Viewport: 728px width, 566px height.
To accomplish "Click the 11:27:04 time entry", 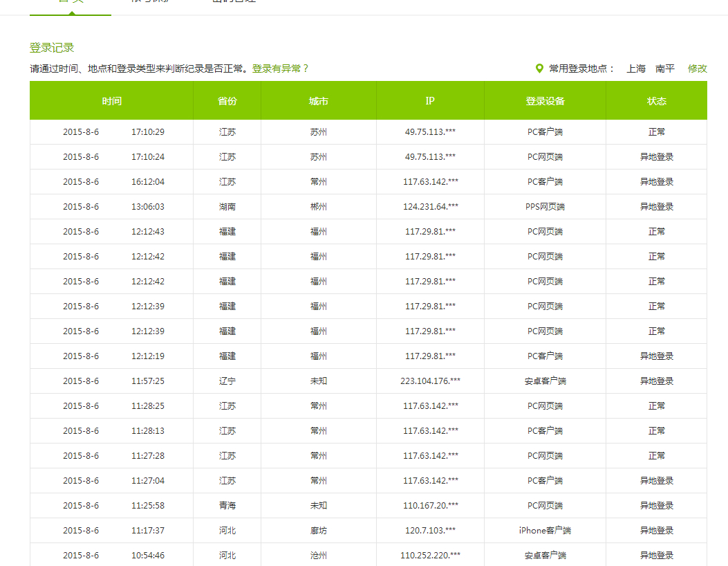I will (x=148, y=480).
